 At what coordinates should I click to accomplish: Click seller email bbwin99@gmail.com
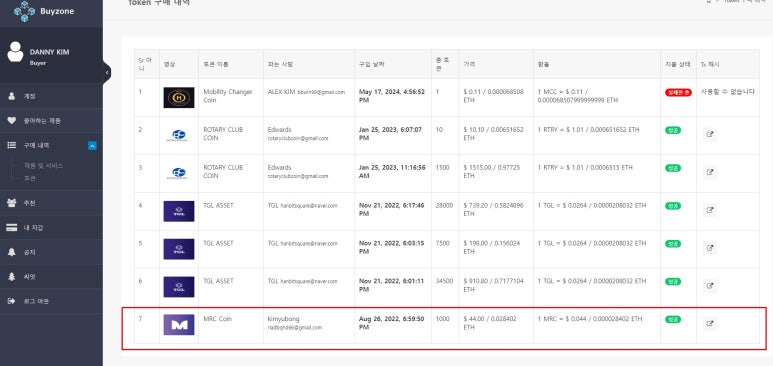[x=321, y=92]
